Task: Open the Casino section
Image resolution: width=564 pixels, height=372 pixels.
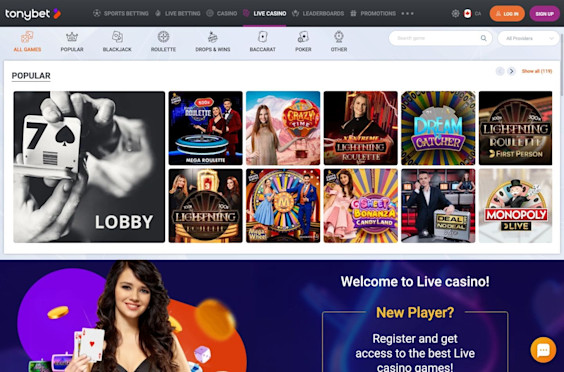Action: (222, 13)
